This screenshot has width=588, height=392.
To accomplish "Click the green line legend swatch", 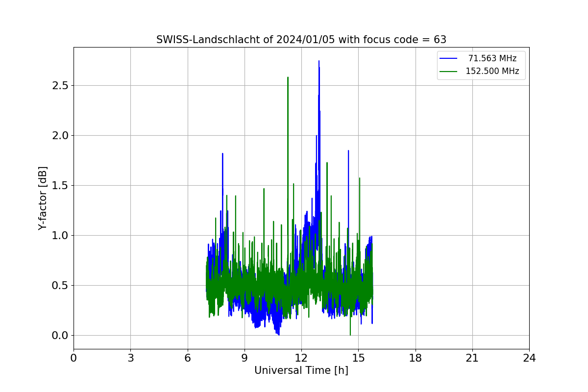I will (x=448, y=72).
